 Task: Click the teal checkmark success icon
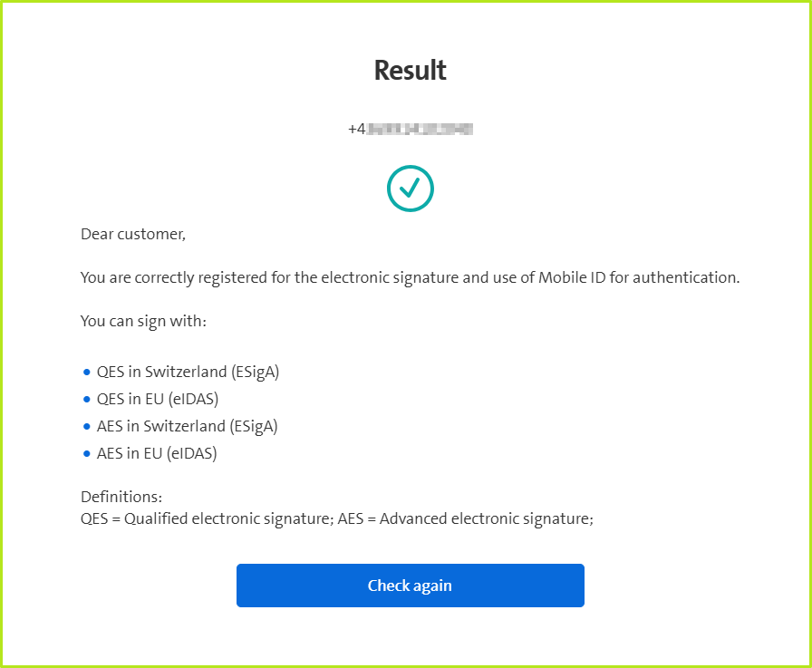tap(411, 189)
